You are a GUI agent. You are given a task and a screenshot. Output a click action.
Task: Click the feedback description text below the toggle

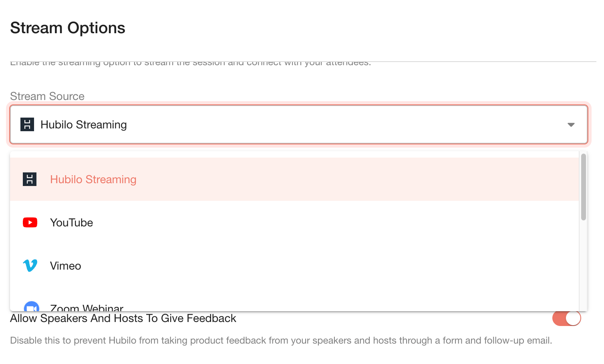pyautogui.click(x=281, y=340)
